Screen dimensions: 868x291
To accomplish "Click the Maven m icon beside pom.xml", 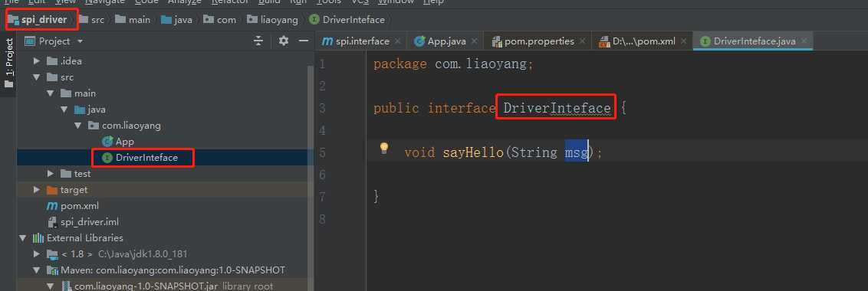I will (52, 206).
